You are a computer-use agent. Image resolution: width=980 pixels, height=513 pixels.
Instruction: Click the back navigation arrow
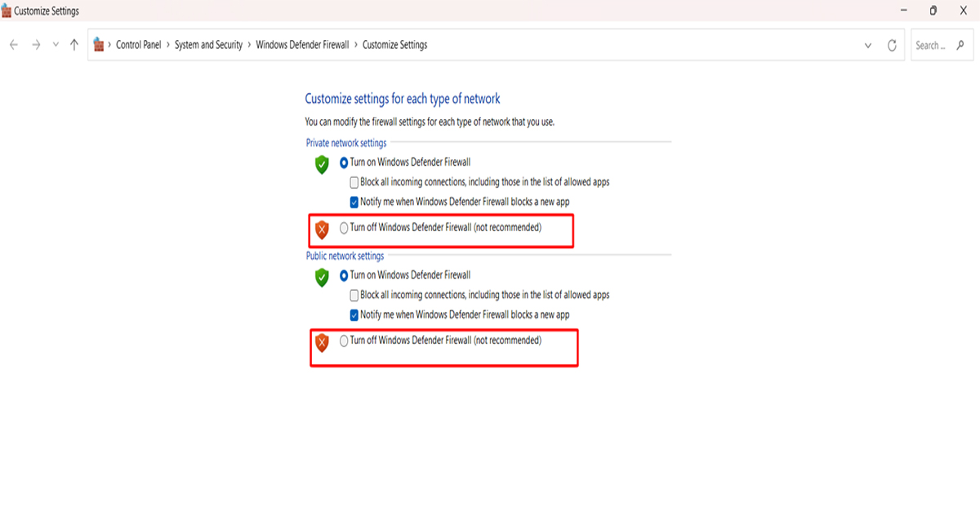[x=15, y=45]
